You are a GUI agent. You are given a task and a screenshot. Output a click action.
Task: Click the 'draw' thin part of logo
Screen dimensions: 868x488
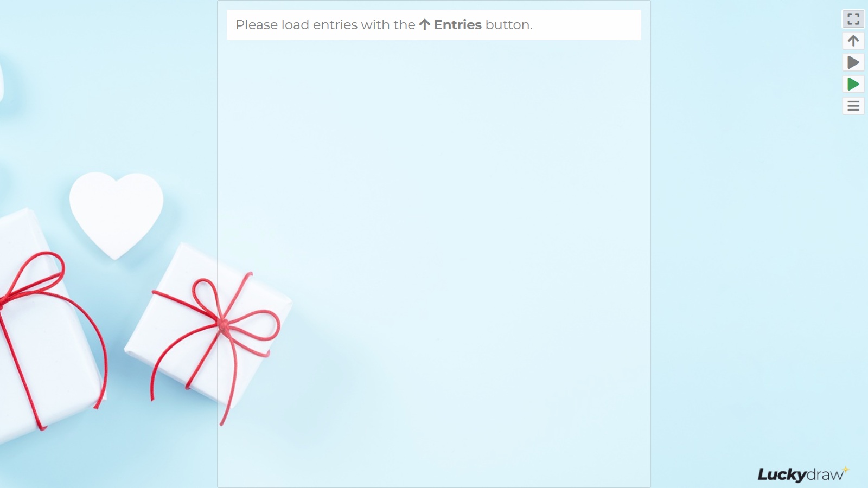(x=825, y=475)
